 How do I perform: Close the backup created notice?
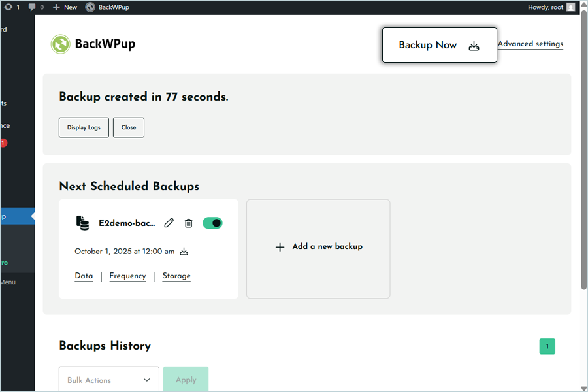[129, 127]
